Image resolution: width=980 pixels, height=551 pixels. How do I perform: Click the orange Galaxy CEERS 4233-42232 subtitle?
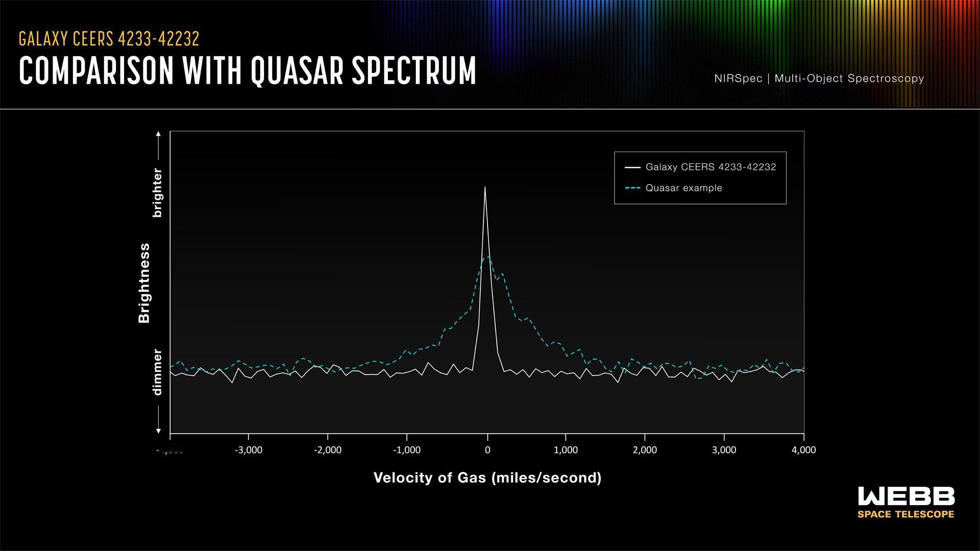point(109,39)
